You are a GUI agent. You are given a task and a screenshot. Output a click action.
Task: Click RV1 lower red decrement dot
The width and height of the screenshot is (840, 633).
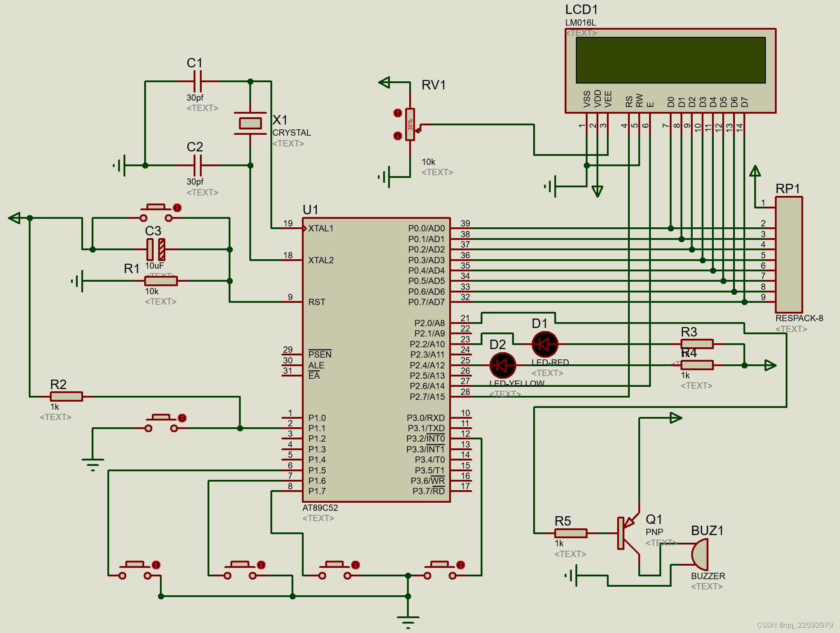tap(398, 135)
